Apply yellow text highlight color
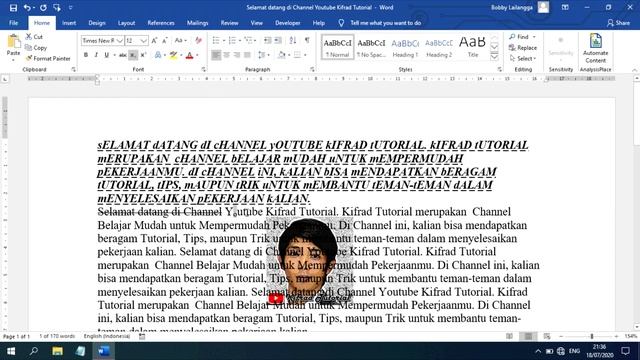The image size is (640, 360). pos(173,55)
